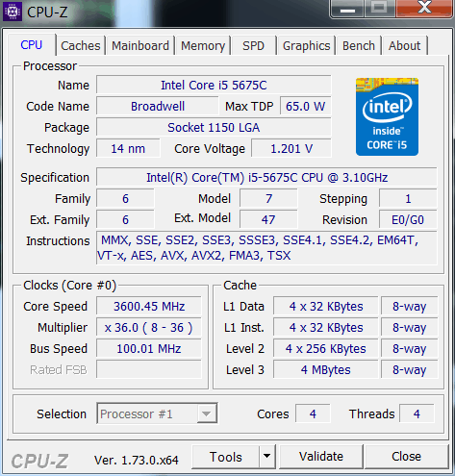This screenshot has height=476, width=455.
Task: Click the Tools button
Action: pyautogui.click(x=226, y=457)
